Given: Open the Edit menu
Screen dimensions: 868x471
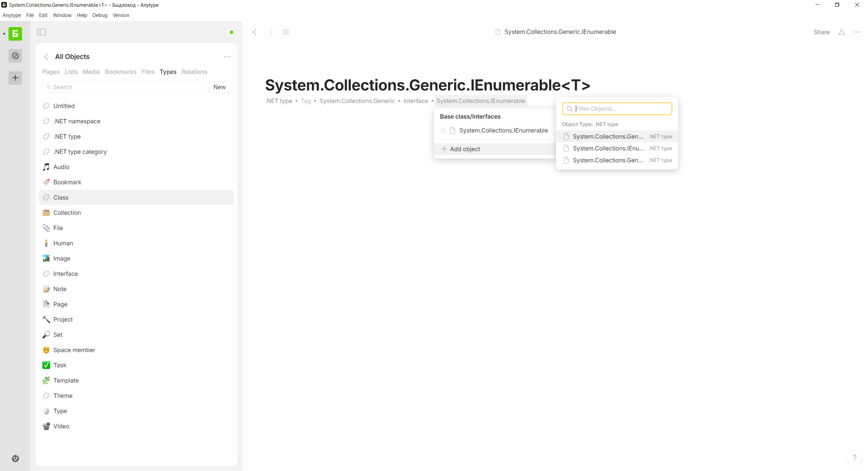Looking at the screenshot, I should pos(43,15).
